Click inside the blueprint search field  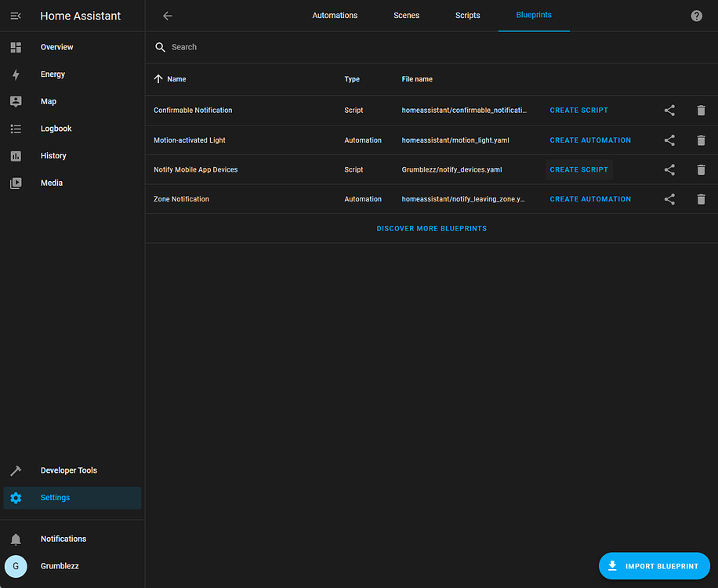point(235,47)
